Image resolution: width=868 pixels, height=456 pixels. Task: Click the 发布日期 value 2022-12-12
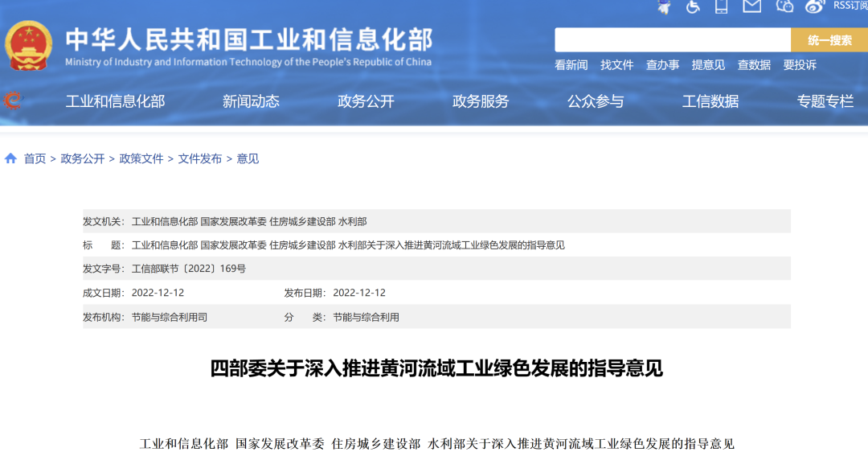click(x=359, y=293)
